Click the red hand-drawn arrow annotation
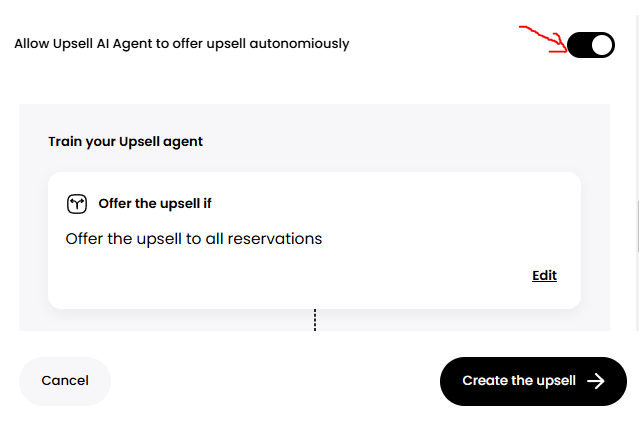Screen dimensions: 639x421 (x=543, y=39)
